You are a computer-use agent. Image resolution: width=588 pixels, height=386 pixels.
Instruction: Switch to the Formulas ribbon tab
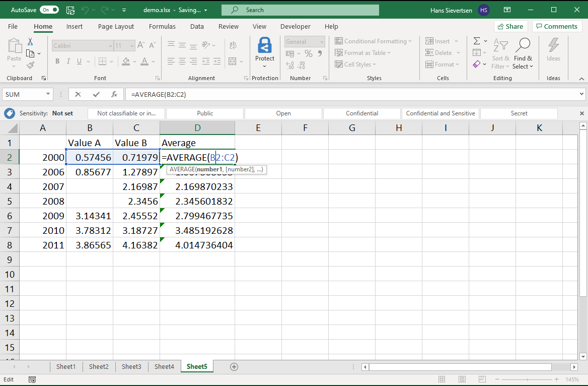click(162, 26)
